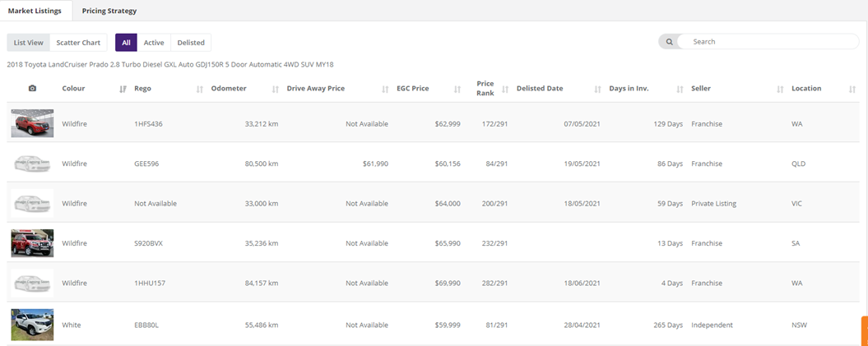This screenshot has height=346, width=868.
Task: Click the Colour column header
Action: coord(73,89)
